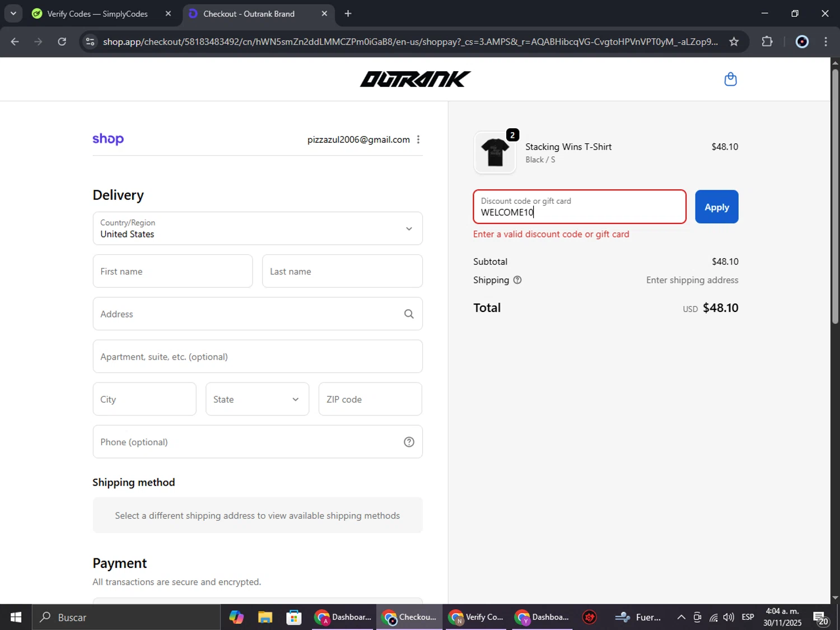Expand the State dropdown
The width and height of the screenshot is (840, 630).
[257, 399]
